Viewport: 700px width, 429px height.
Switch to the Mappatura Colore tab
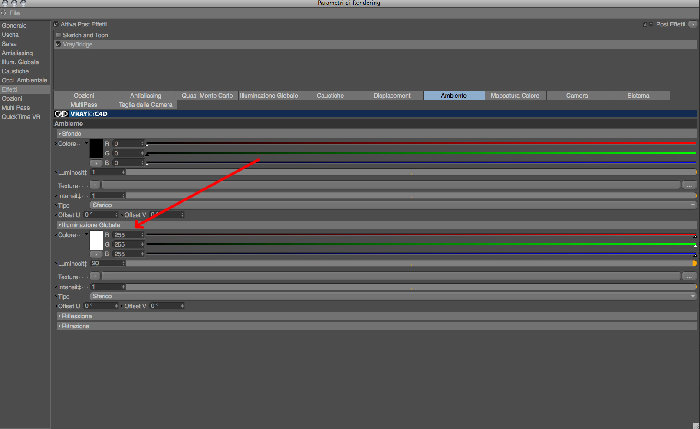(x=515, y=96)
